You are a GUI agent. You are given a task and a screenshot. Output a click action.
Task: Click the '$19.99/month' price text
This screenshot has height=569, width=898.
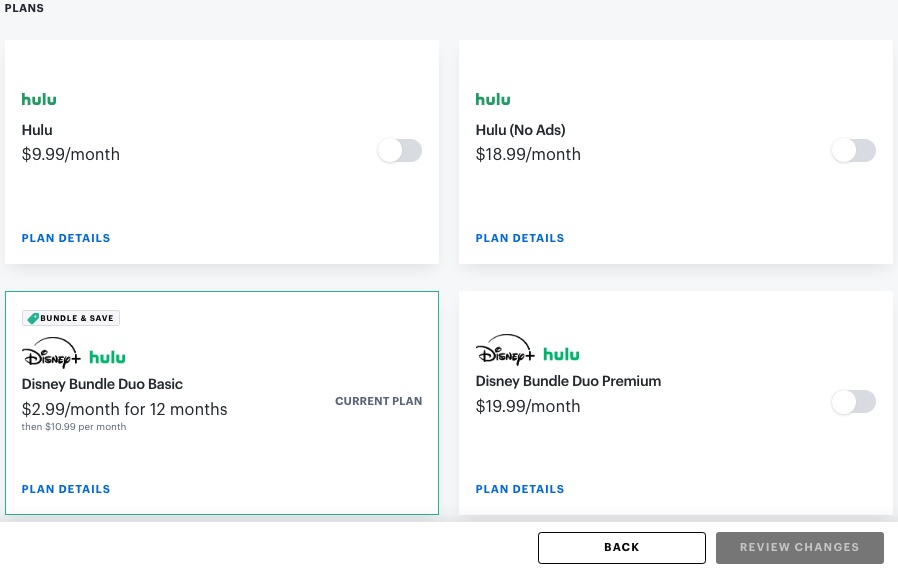coord(527,406)
